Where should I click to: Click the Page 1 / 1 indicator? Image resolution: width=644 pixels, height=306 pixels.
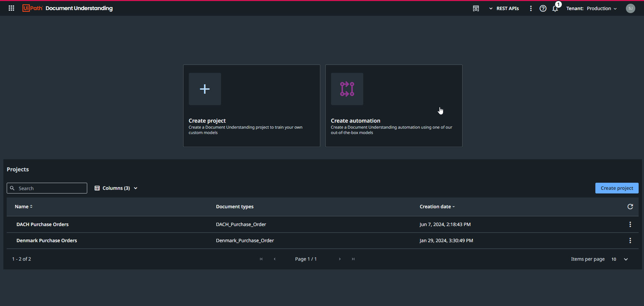point(306,259)
